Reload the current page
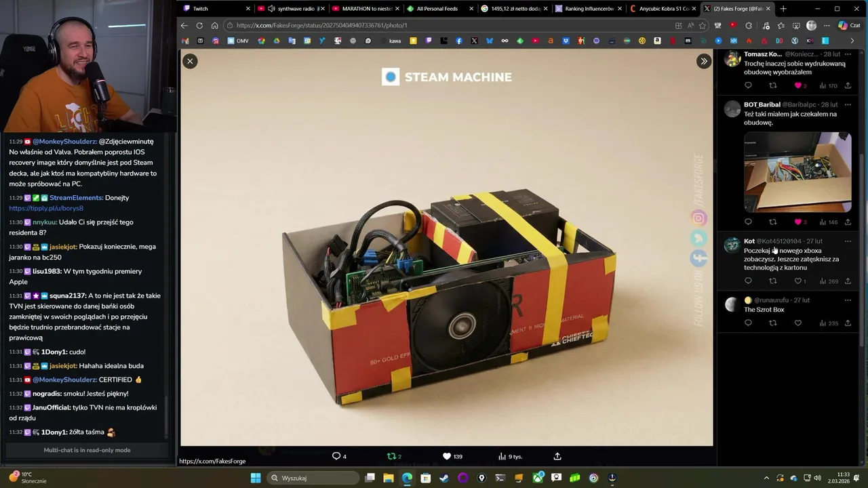 click(x=199, y=25)
